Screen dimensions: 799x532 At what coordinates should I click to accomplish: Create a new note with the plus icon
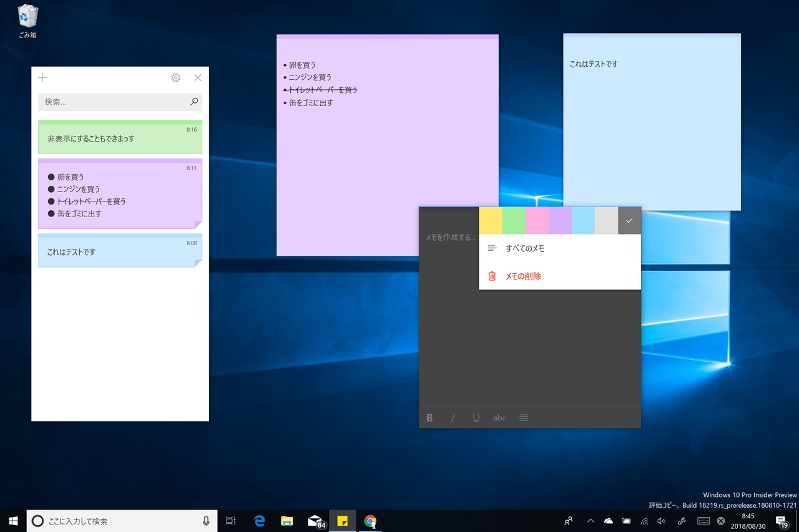click(x=42, y=77)
